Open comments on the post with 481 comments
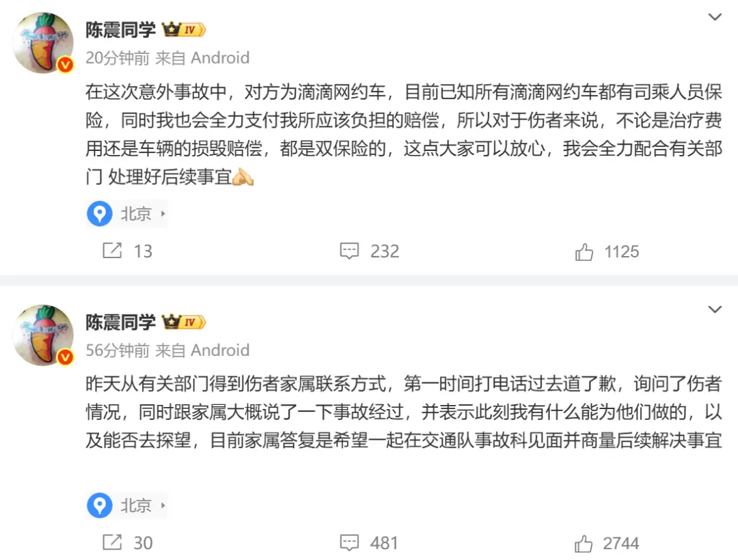 click(x=349, y=543)
